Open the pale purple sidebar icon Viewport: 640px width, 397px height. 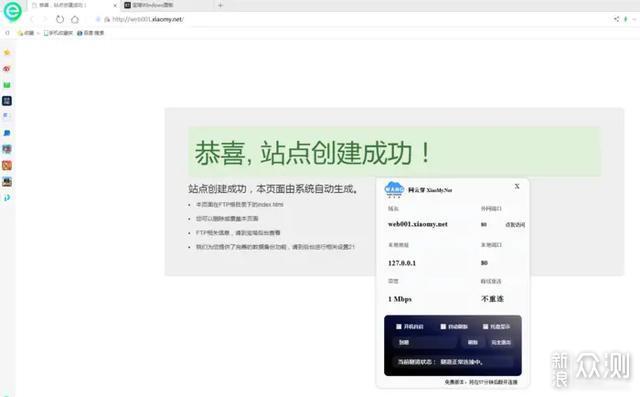tap(7, 116)
